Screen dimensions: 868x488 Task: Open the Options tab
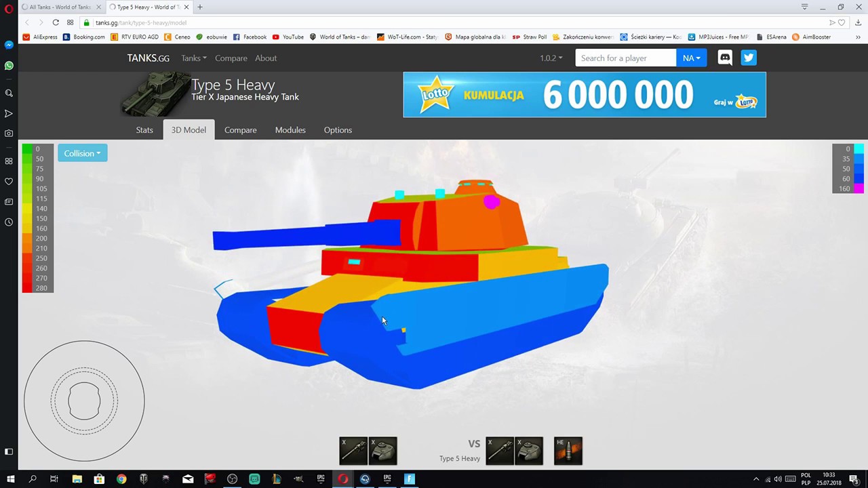click(x=338, y=130)
